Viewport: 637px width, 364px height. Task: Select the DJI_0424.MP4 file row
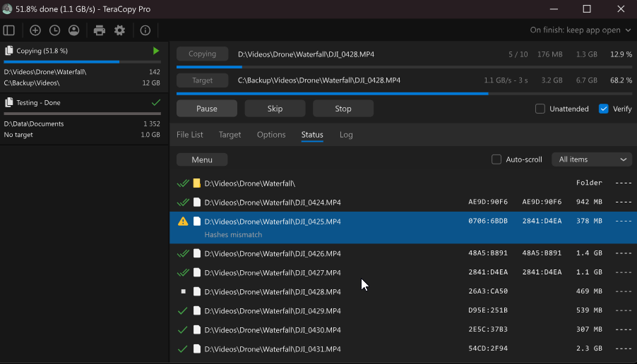coord(403,202)
